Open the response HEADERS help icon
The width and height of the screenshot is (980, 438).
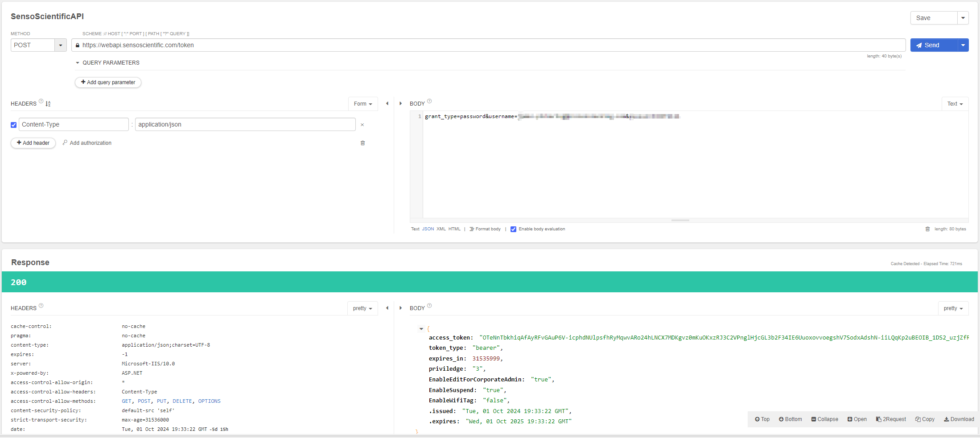point(41,306)
